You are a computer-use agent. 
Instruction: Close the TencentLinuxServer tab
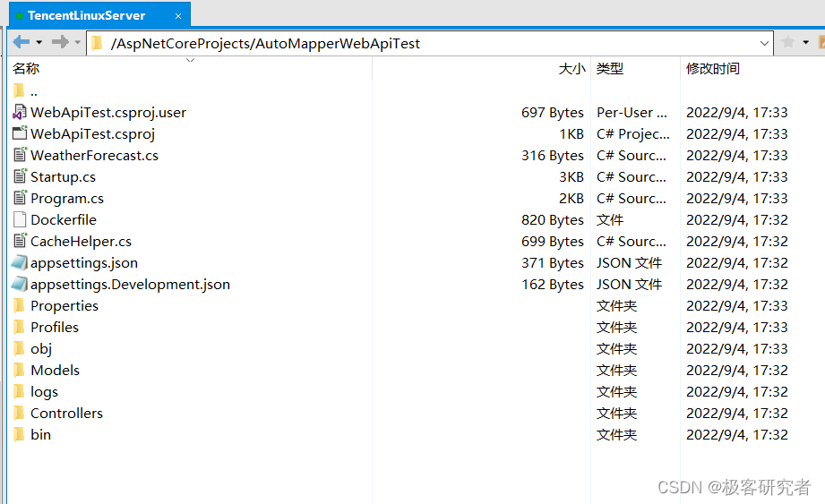[178, 16]
